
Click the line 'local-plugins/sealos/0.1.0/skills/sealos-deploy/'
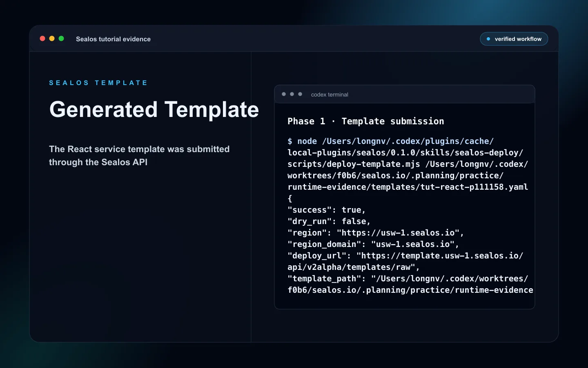405,153
